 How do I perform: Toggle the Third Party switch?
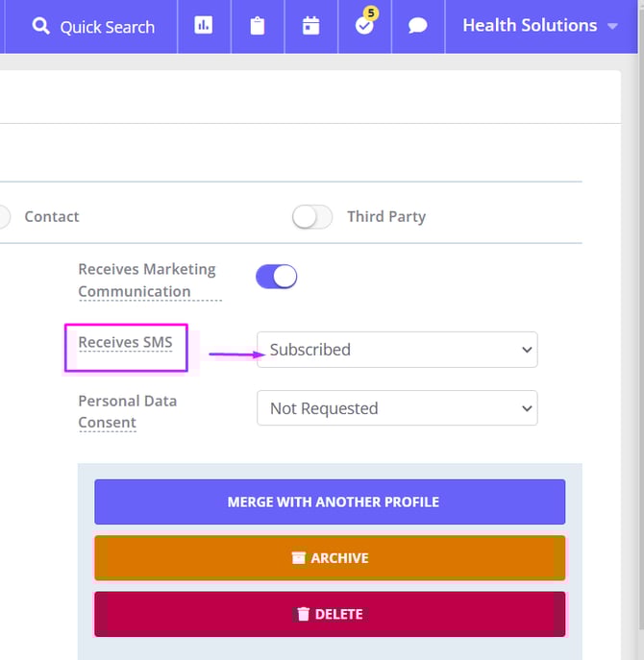click(x=312, y=216)
